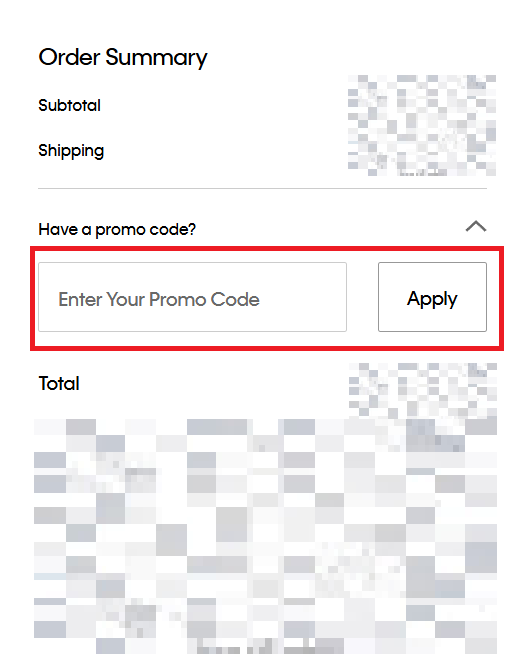The height and width of the screenshot is (664, 519).
Task: Click the upward chevron beside promo code heading
Action: (x=476, y=226)
